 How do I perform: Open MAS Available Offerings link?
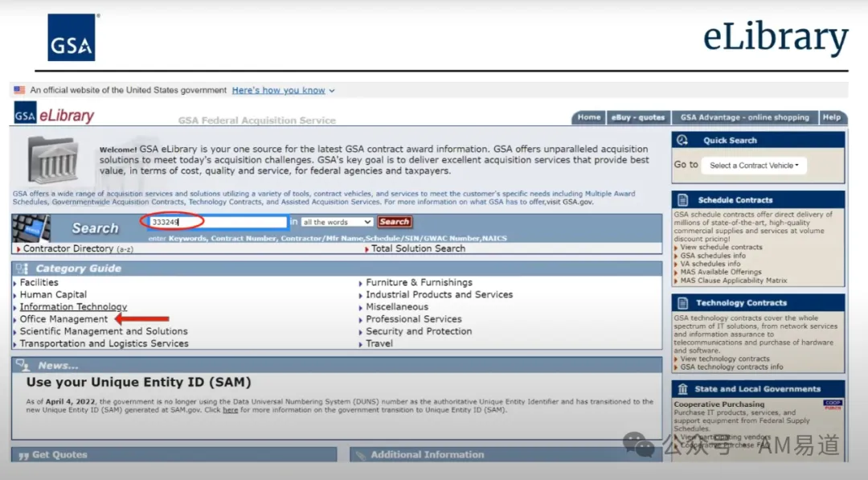(721, 272)
